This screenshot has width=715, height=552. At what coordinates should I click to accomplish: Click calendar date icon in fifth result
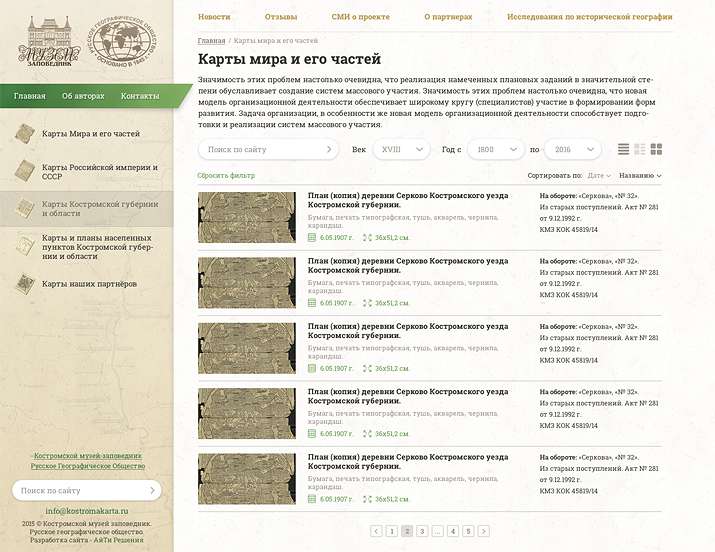(312, 499)
